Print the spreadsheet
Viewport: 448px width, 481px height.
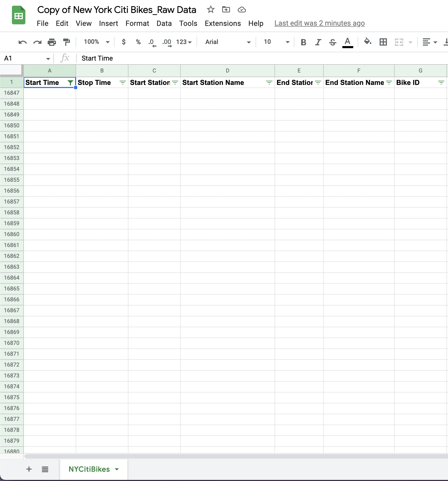tap(52, 42)
